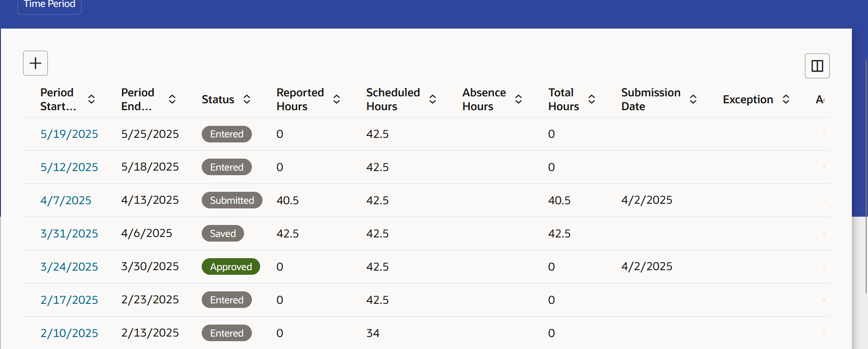The height and width of the screenshot is (349, 868).
Task: Select period end date 4/13/2025
Action: [x=150, y=200]
